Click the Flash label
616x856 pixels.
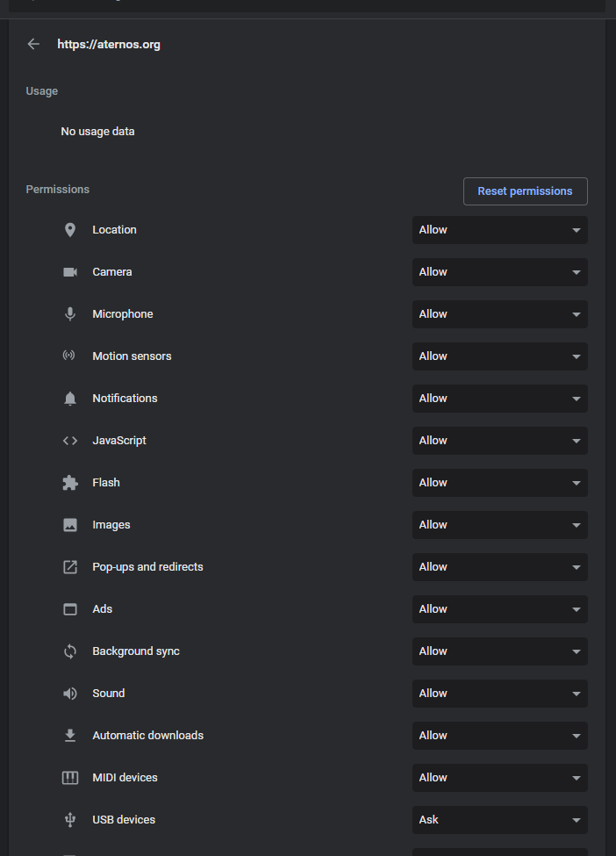[x=106, y=483]
